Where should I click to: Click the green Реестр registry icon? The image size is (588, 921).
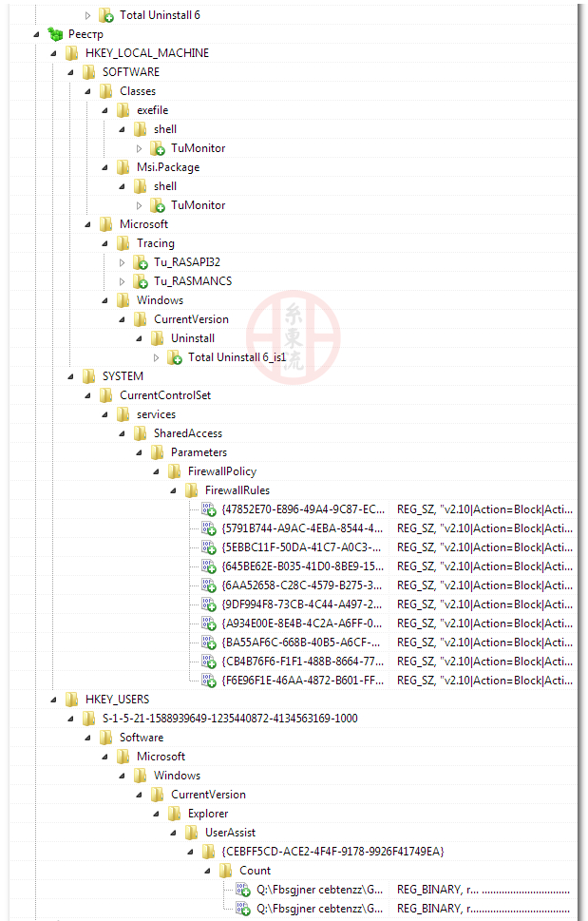[x=55, y=34]
